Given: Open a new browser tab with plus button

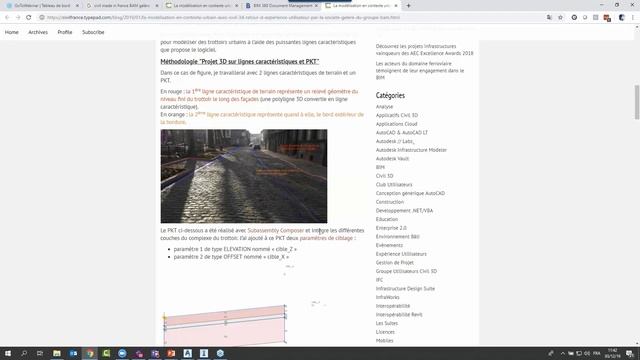Looking at the screenshot, I should (408, 6).
